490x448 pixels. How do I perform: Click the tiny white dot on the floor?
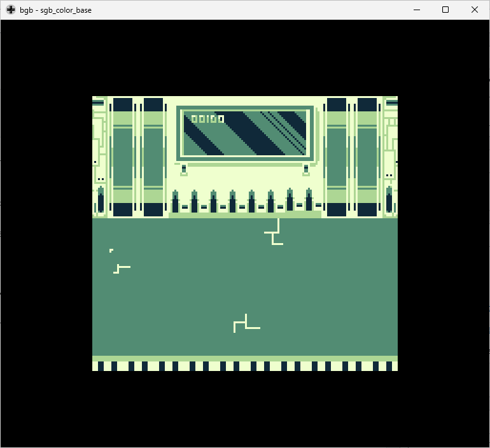[111, 251]
